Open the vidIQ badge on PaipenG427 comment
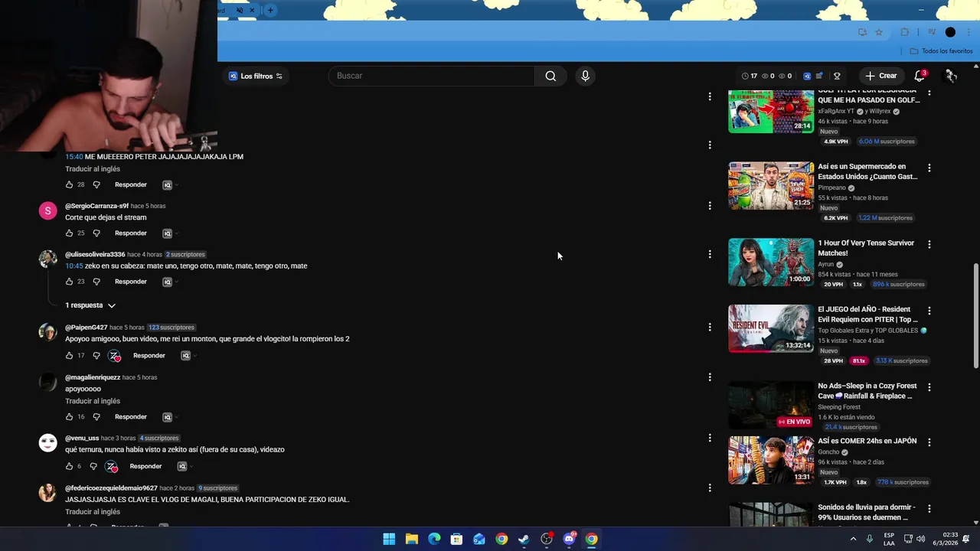 [x=186, y=356]
